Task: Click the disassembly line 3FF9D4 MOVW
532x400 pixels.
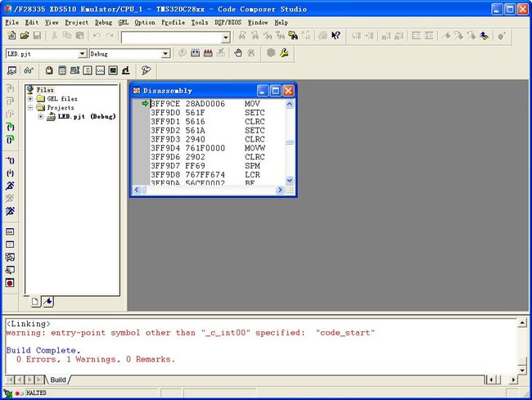Action: coord(208,148)
